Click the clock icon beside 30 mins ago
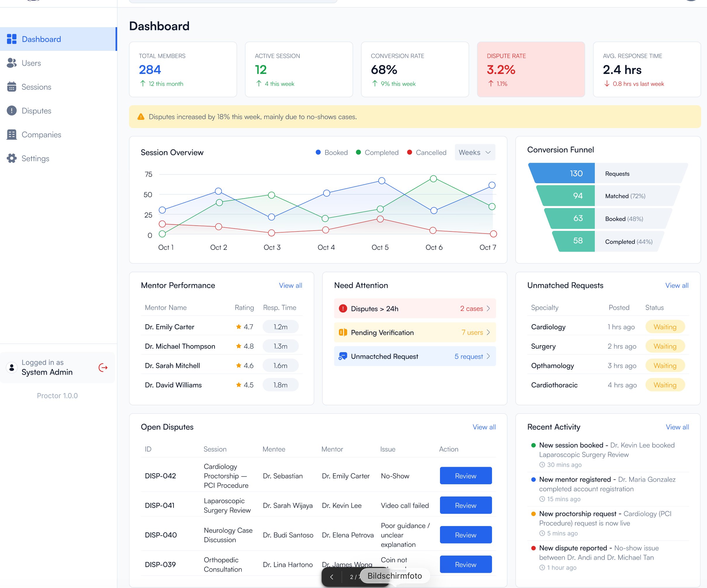 pyautogui.click(x=542, y=465)
